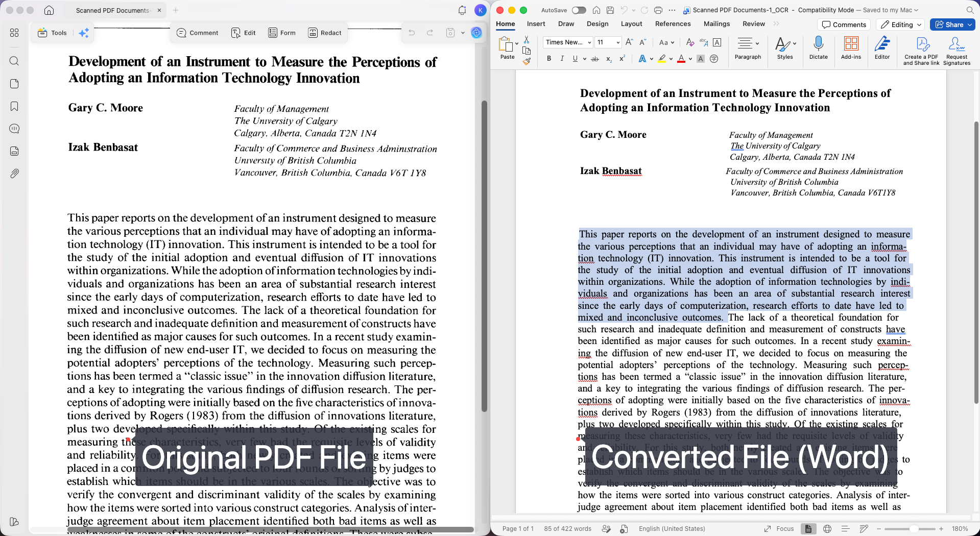Click the AI sparkle icon in PDF editor
The image size is (980, 536).
[84, 33]
